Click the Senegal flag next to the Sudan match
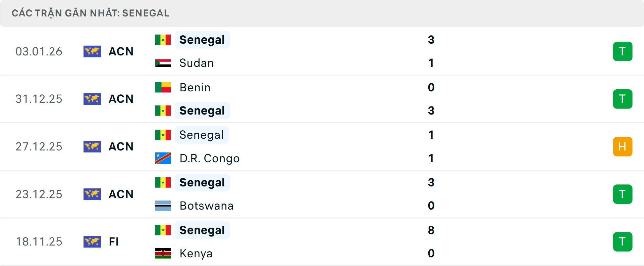Viewport: 644px width, 266px height. (163, 39)
